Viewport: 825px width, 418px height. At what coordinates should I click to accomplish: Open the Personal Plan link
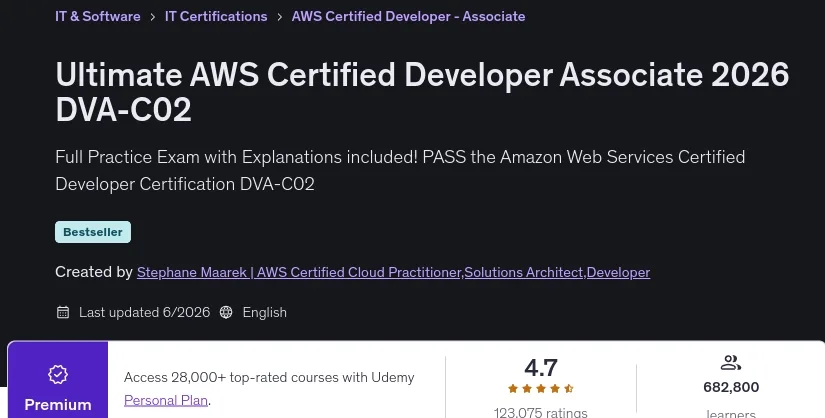(x=166, y=400)
